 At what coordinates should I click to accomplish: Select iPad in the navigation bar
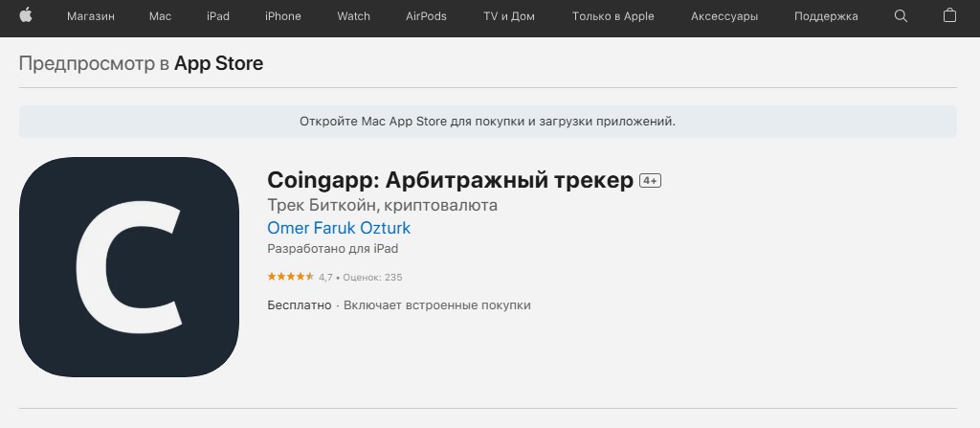click(x=217, y=16)
